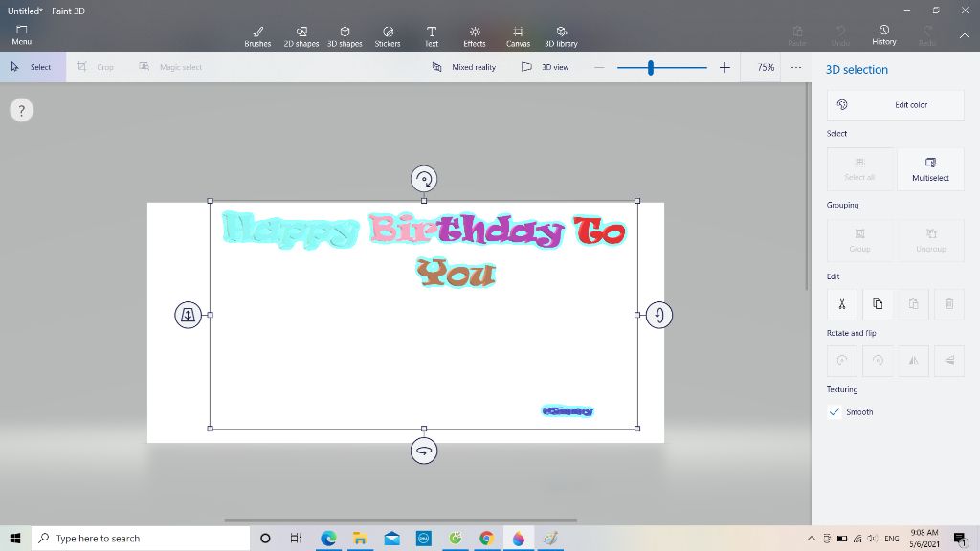The width and height of the screenshot is (980, 551).
Task: Switch on 3D view mode
Action: 544,67
